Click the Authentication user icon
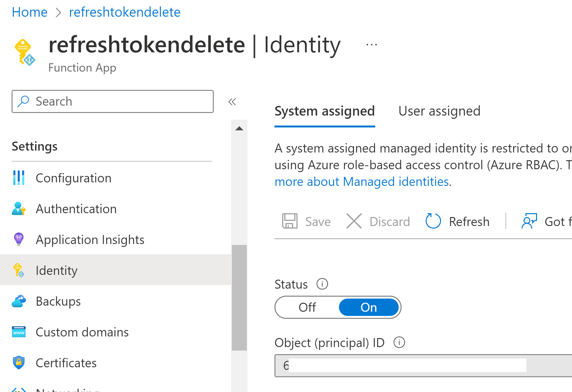Image resolution: width=572 pixels, height=392 pixels. (19, 209)
